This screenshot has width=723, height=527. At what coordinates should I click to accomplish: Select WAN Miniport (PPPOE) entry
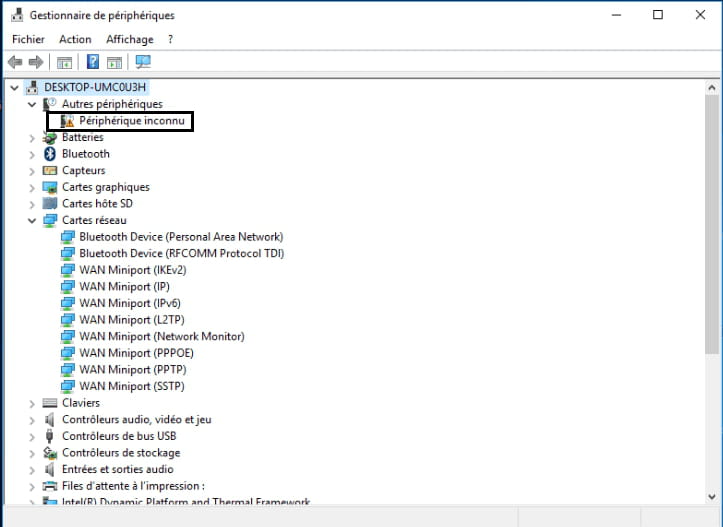click(136, 353)
